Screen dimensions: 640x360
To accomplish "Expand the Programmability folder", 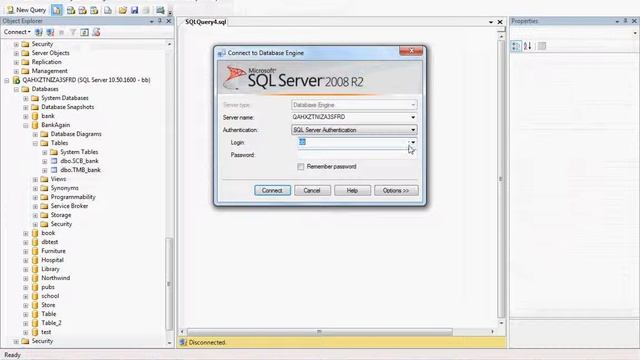I will (x=35, y=197).
